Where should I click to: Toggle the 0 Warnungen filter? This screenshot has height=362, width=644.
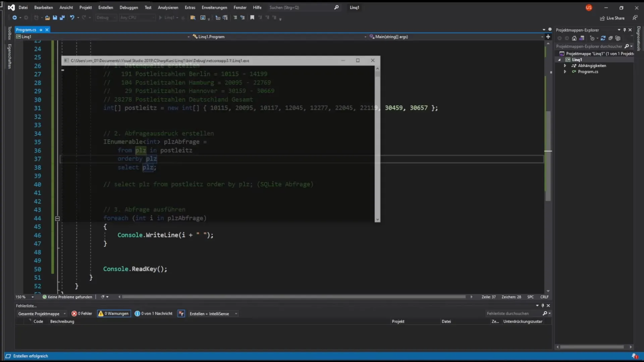tap(113, 314)
